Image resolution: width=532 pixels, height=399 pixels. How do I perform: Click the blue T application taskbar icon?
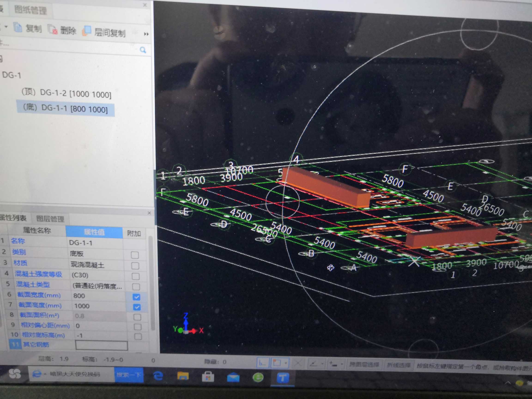283,378
